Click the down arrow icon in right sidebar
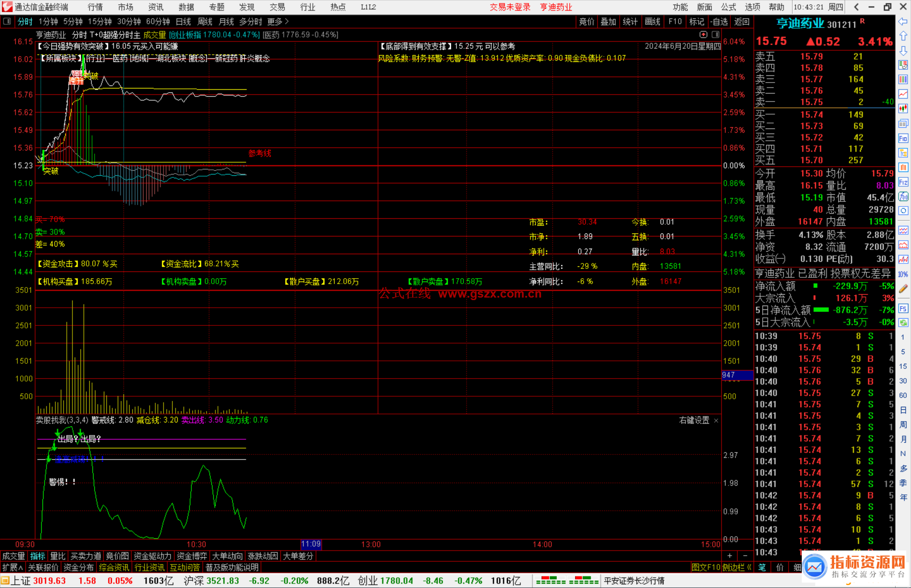 (903, 51)
